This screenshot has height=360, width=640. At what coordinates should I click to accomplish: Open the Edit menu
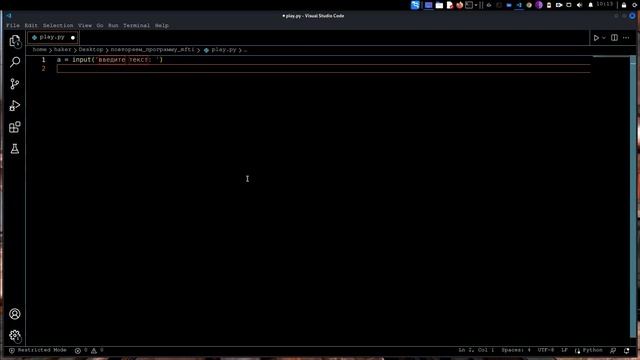(31, 25)
